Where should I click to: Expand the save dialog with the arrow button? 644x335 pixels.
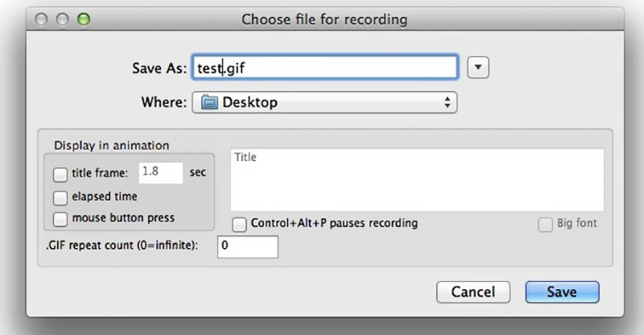(x=478, y=68)
